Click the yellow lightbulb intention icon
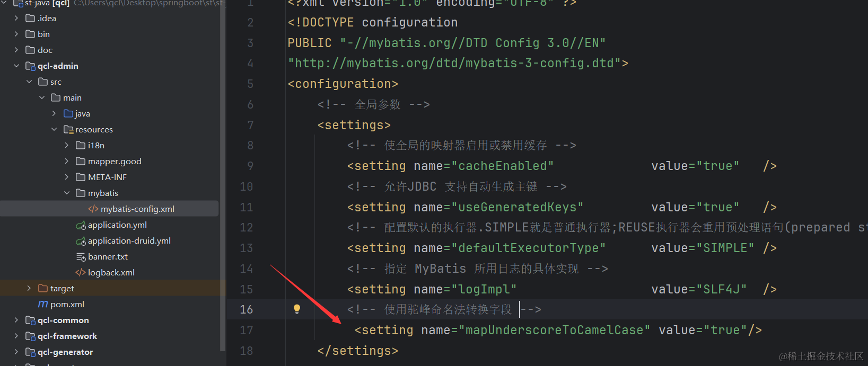 [297, 309]
